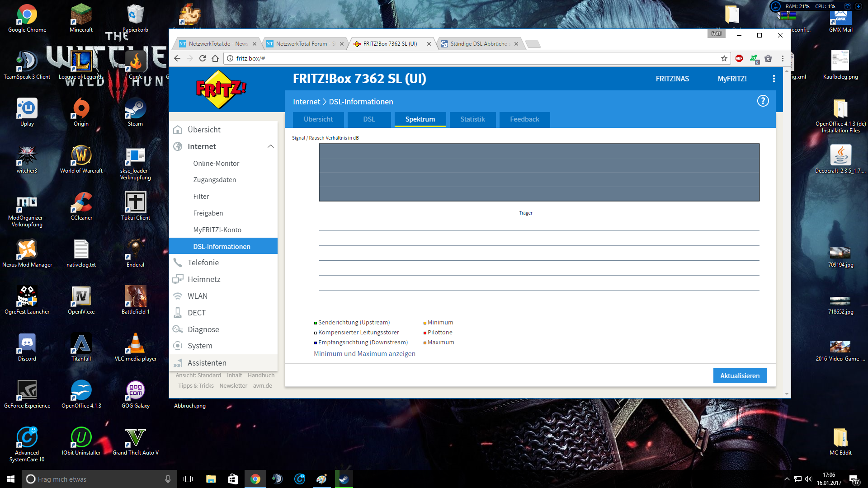Open Telefonie section in sidebar
This screenshot has height=488, width=868.
203,263
